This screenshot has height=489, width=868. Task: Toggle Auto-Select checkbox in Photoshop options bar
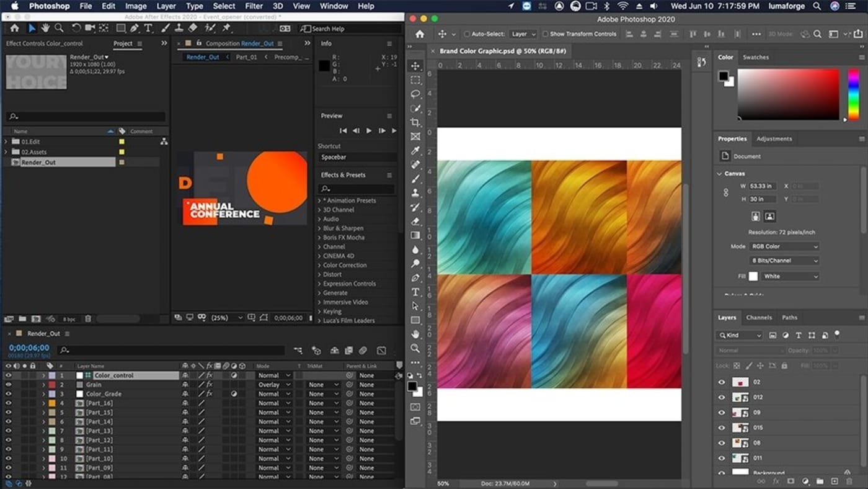[x=467, y=34]
